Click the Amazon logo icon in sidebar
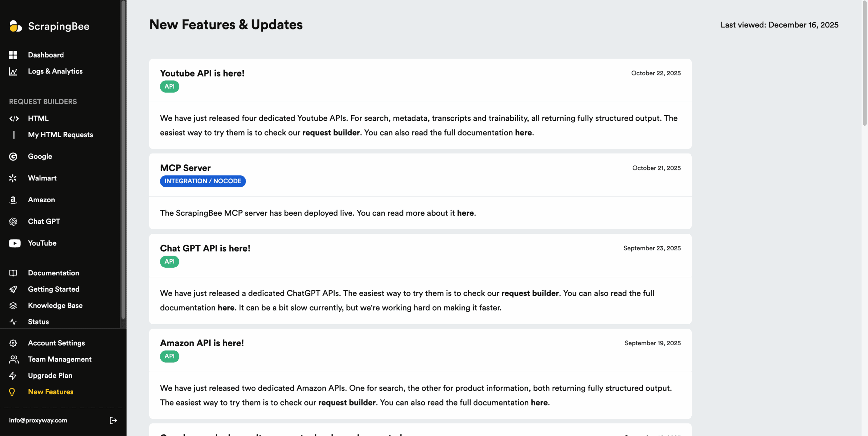 pos(13,200)
